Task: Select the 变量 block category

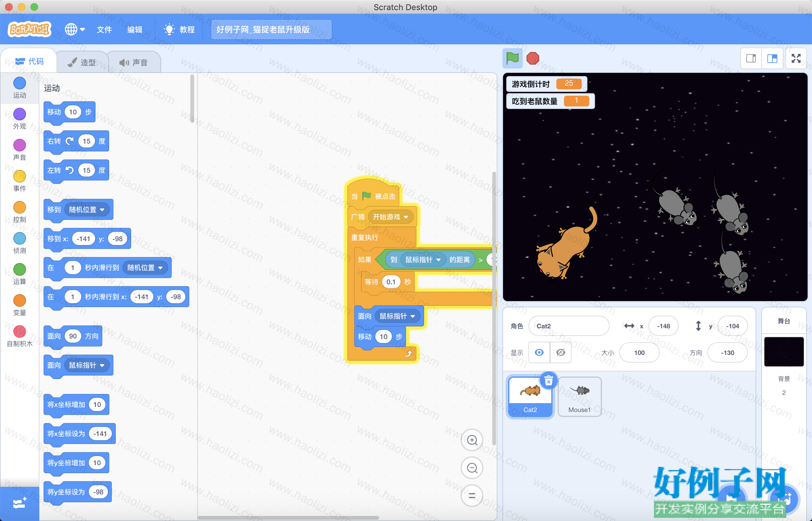Action: click(x=20, y=306)
